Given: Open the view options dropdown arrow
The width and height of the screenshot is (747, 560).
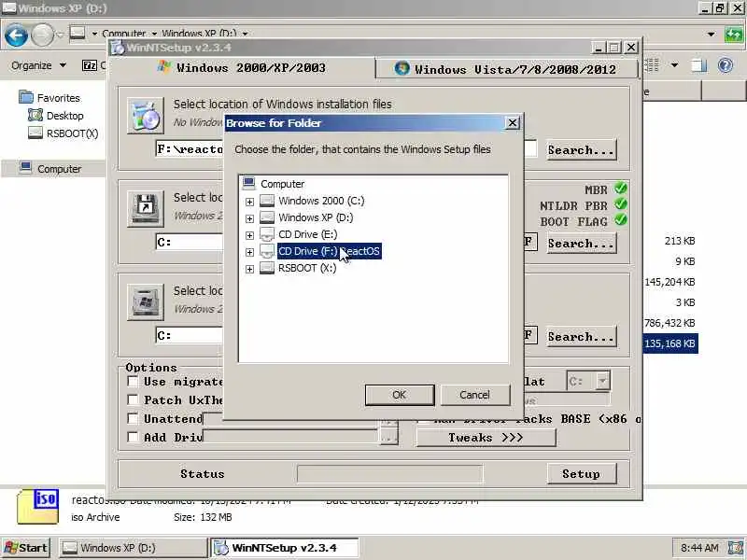Looking at the screenshot, I should (x=674, y=65).
